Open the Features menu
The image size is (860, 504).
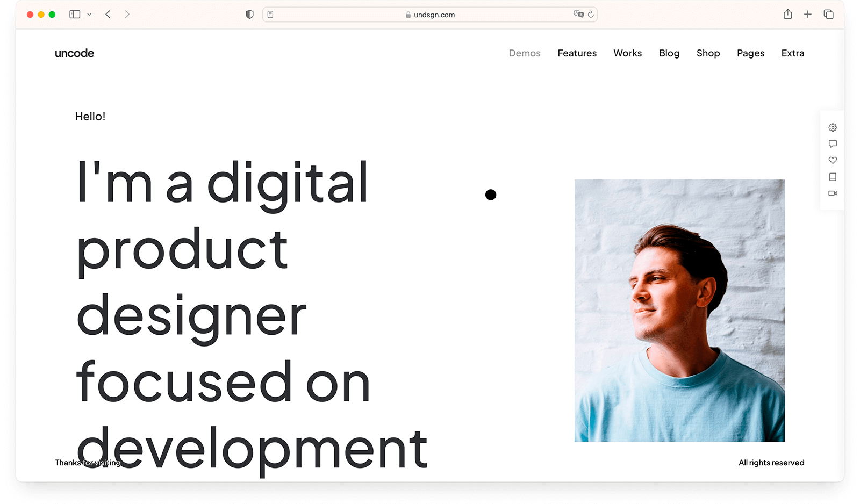[x=577, y=53]
